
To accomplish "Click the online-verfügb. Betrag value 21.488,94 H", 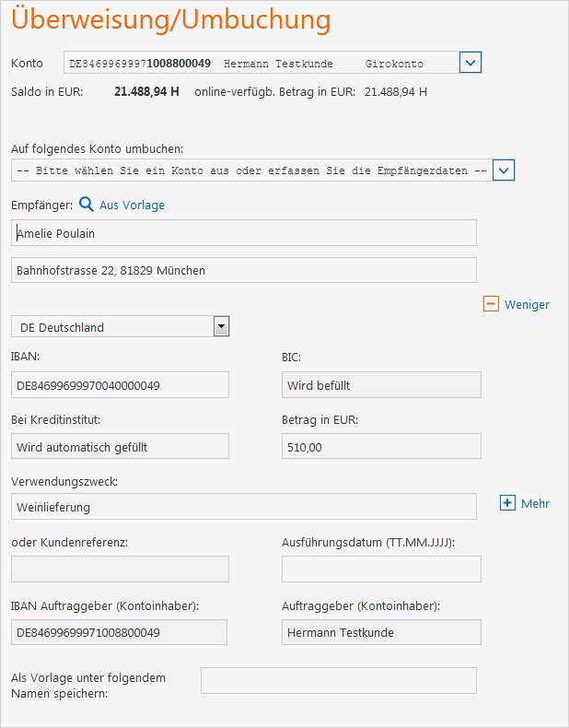I will click(396, 91).
